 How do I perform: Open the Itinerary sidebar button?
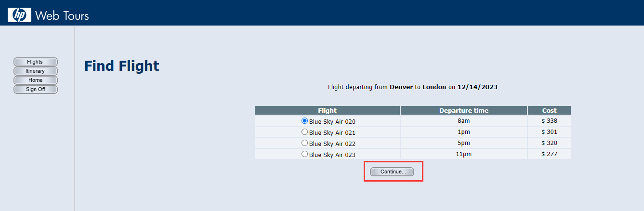pos(35,71)
